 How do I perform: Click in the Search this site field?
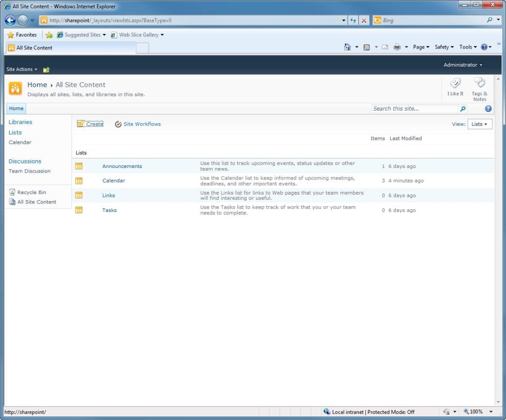414,109
